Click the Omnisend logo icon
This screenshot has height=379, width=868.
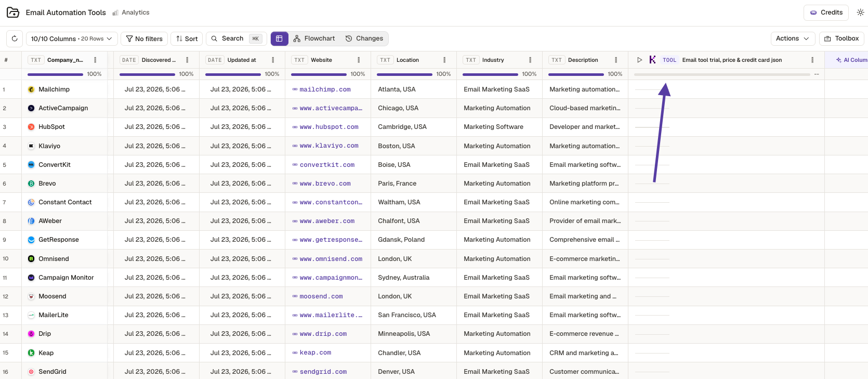[x=31, y=259]
